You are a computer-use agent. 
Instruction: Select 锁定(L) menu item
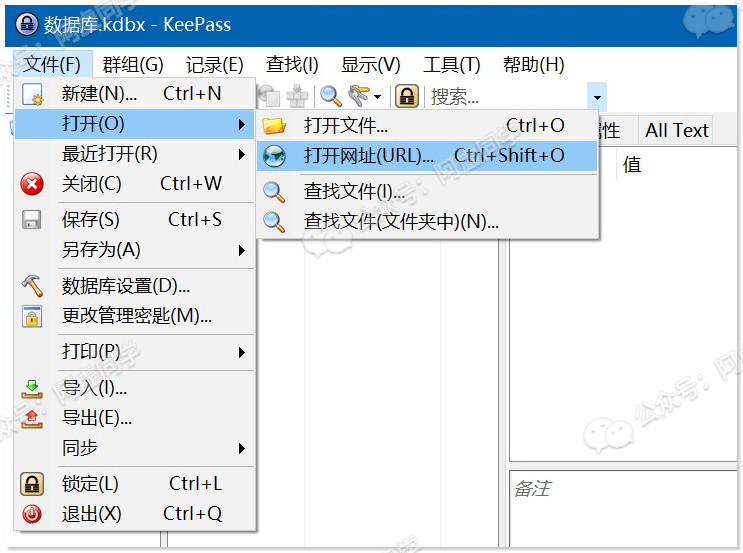pyautogui.click(x=135, y=484)
